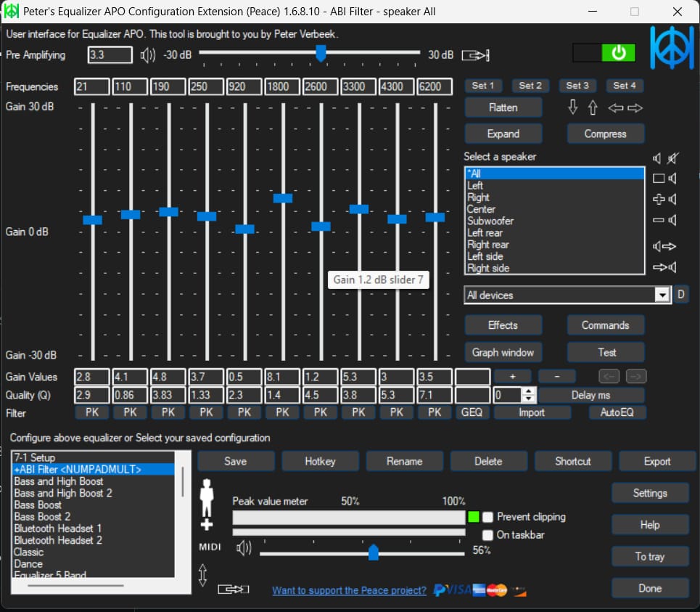Open the GEQ filter selector
This screenshot has width=700, height=612.
[472, 412]
